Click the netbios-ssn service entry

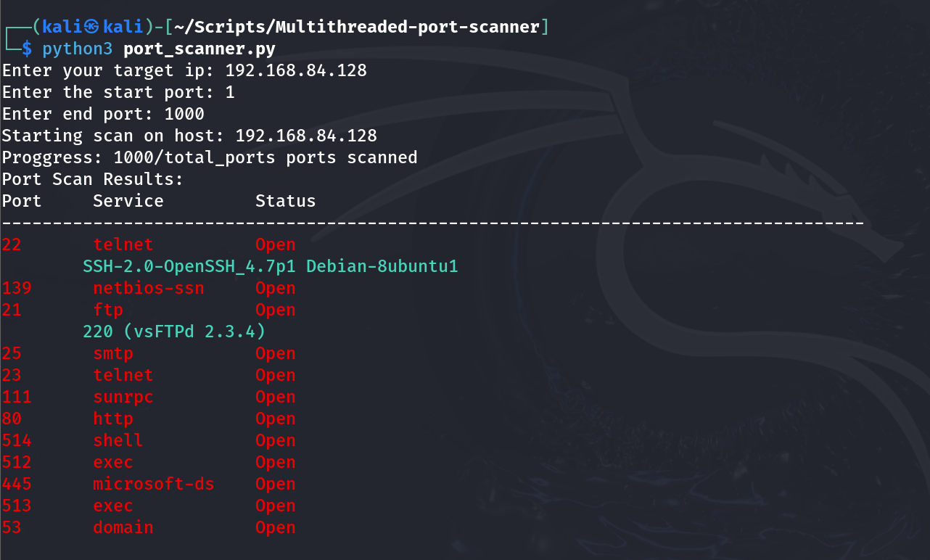click(149, 289)
